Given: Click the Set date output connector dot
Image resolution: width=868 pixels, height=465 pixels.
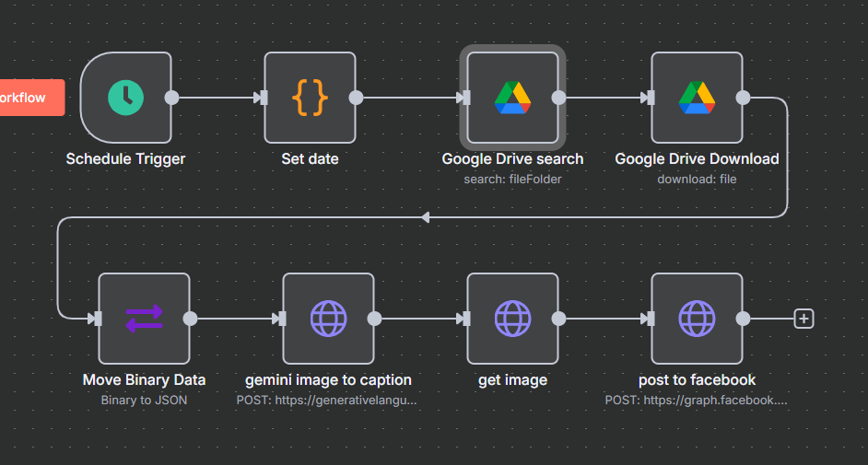Looking at the screenshot, I should [356, 98].
